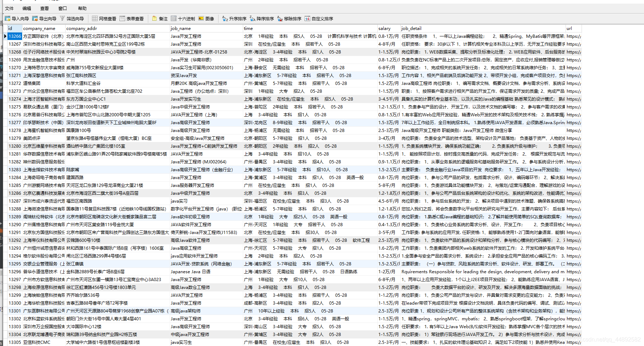Image resolution: width=644 pixels, height=346 pixels.
Task: Click job_detail cell starting Rquirements Responsible
Action: click(x=483, y=271)
